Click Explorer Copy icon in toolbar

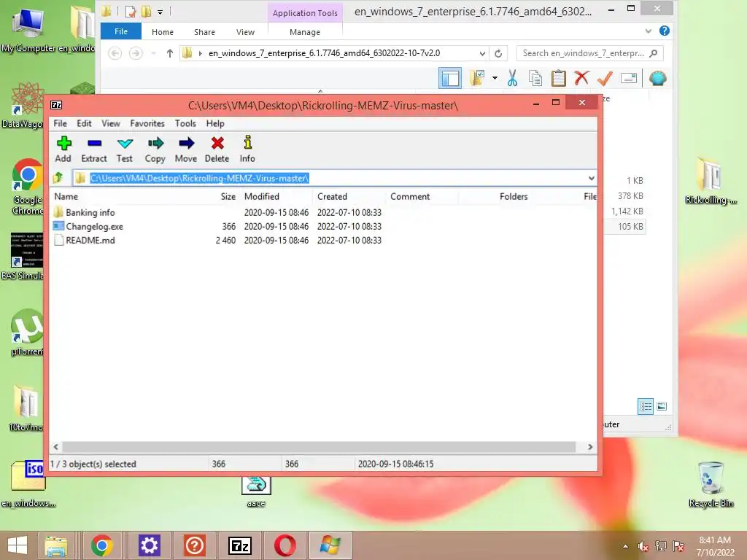click(535, 78)
